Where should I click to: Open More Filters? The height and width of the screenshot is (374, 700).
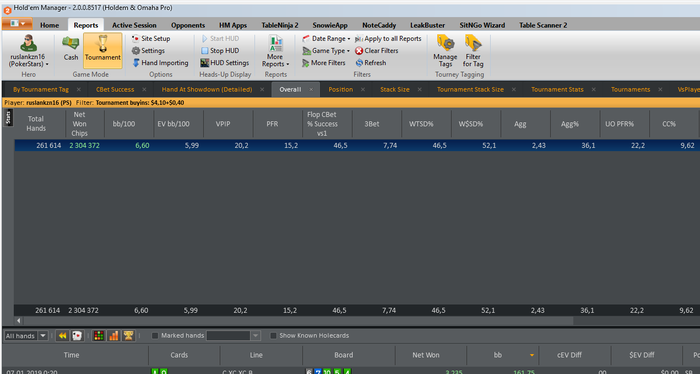[324, 63]
